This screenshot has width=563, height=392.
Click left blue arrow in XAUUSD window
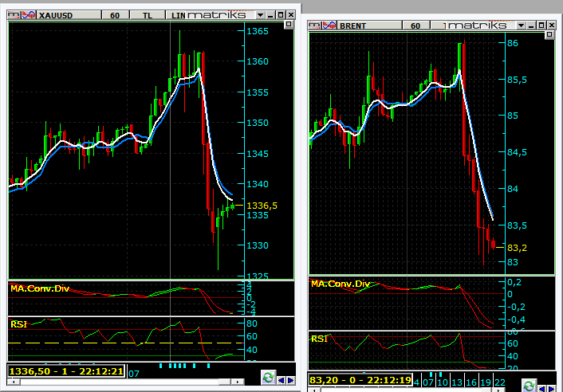click(x=281, y=378)
